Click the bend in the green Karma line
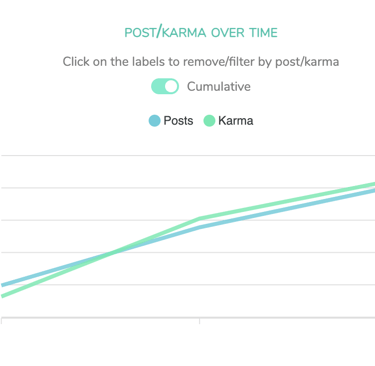The width and height of the screenshot is (375, 366). tap(199, 219)
